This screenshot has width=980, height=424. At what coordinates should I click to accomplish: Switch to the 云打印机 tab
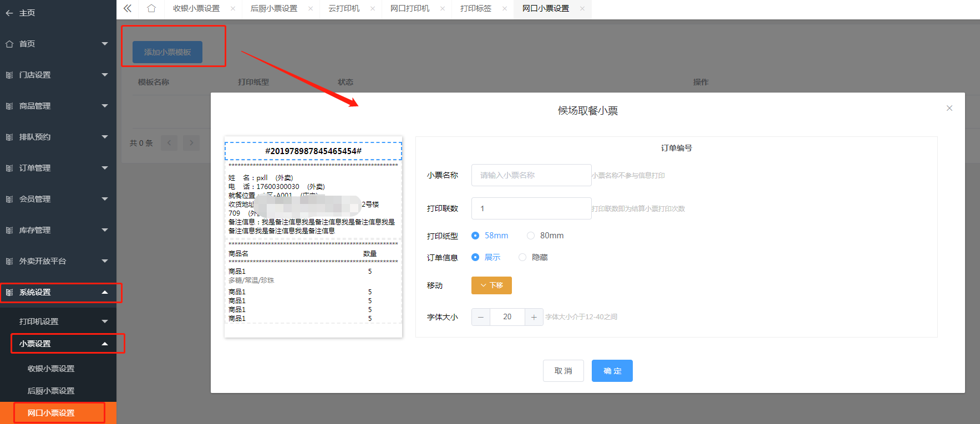[344, 8]
